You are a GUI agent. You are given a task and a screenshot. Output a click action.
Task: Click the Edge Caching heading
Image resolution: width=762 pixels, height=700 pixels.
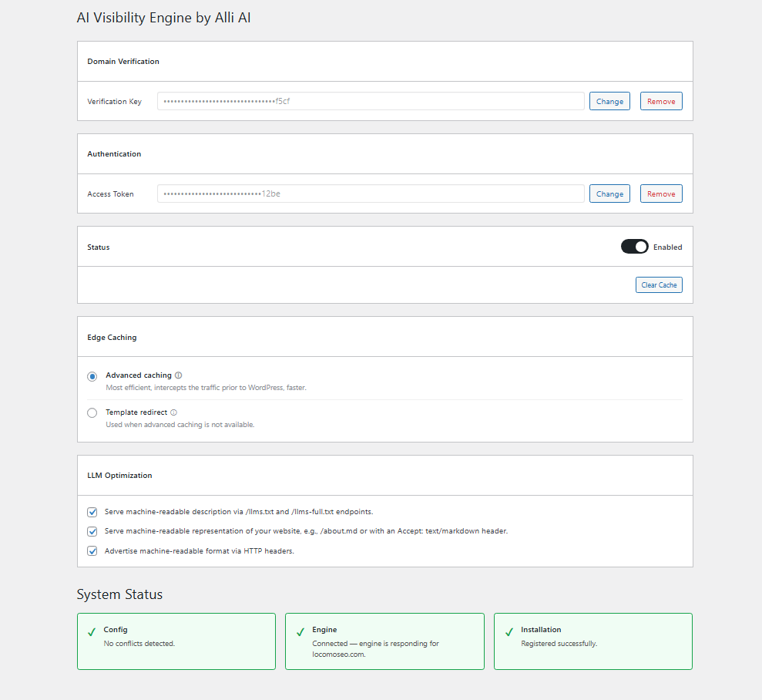[x=112, y=338]
